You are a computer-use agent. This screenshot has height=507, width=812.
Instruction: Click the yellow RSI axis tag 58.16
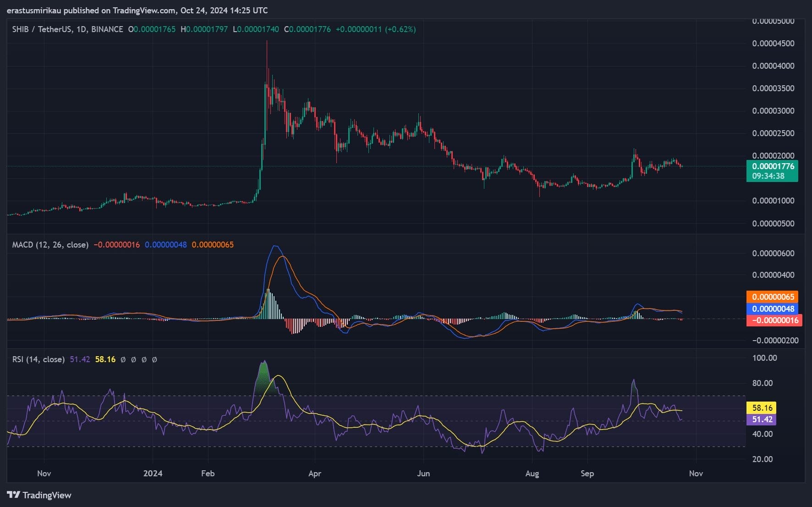click(x=762, y=408)
